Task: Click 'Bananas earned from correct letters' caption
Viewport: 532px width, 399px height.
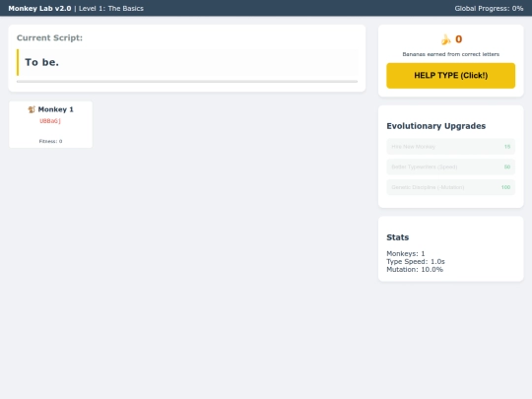Action: point(450,54)
